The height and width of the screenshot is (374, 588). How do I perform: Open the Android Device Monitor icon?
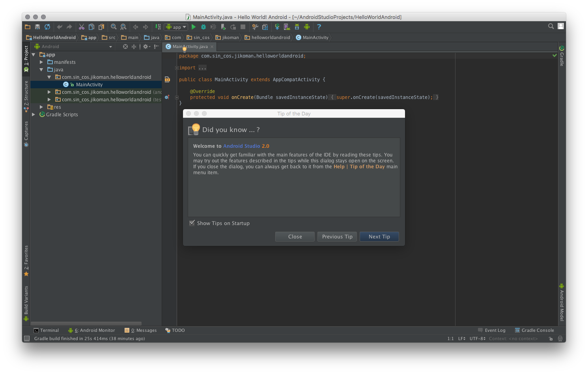tap(307, 27)
